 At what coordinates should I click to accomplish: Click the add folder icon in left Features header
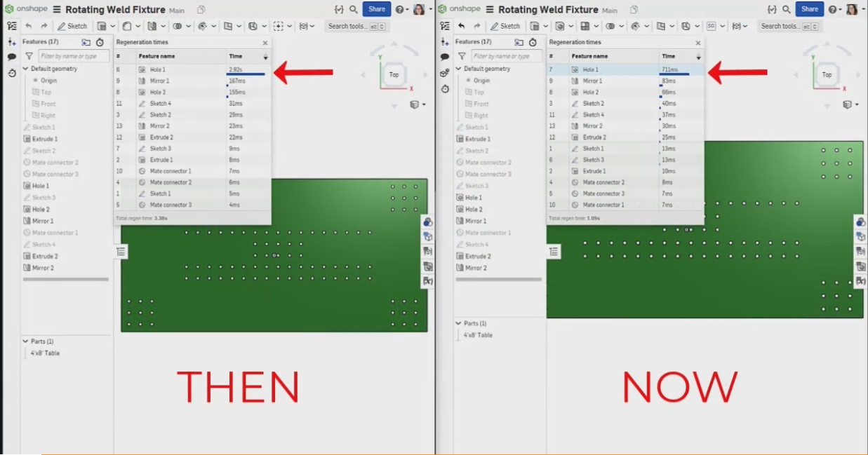(86, 42)
